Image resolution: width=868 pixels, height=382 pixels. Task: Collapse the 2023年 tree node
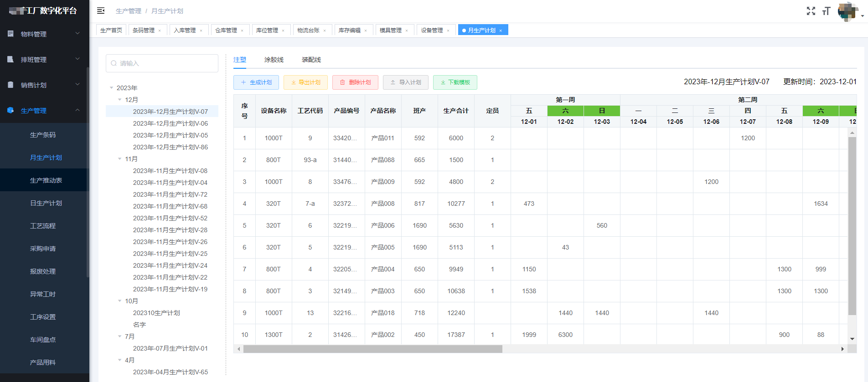click(111, 88)
